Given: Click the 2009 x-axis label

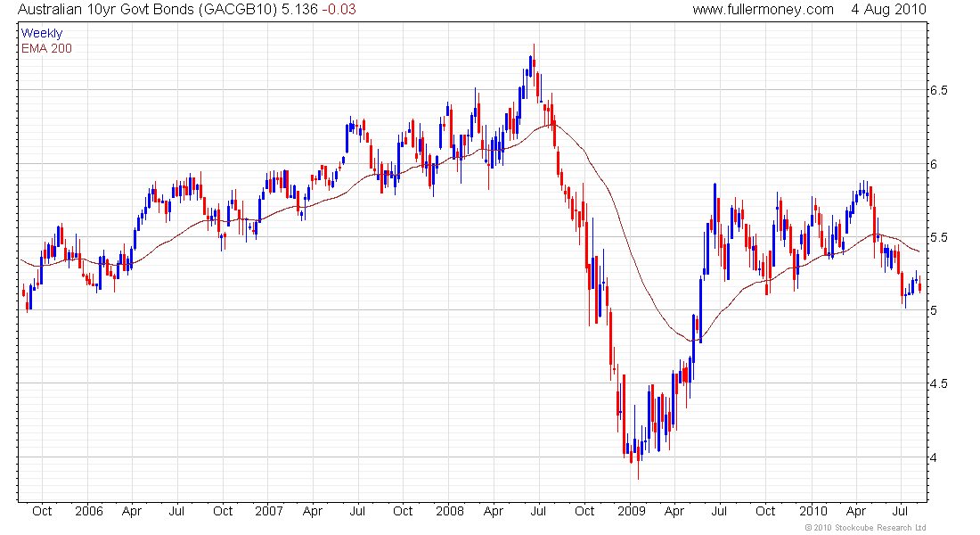Looking at the screenshot, I should (632, 511).
